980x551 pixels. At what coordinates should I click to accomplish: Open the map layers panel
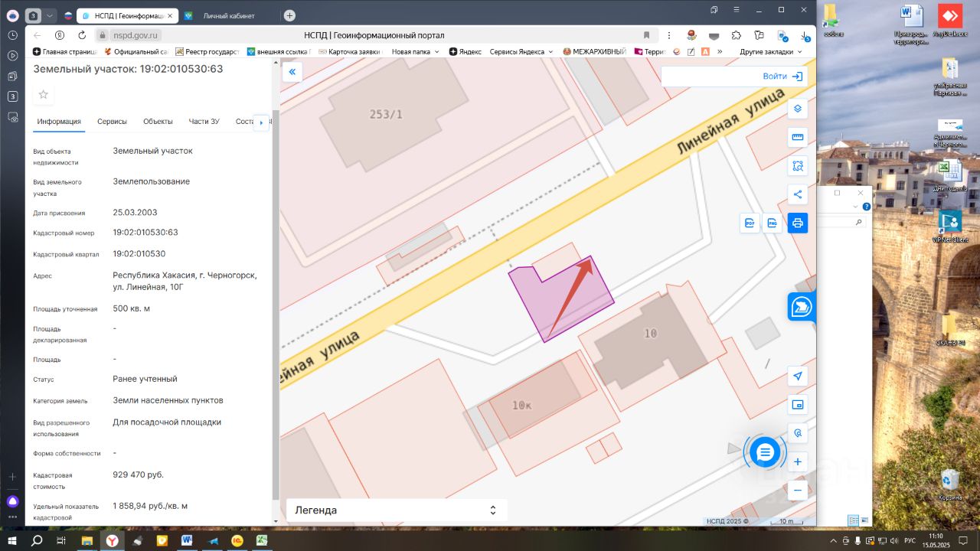[798, 108]
